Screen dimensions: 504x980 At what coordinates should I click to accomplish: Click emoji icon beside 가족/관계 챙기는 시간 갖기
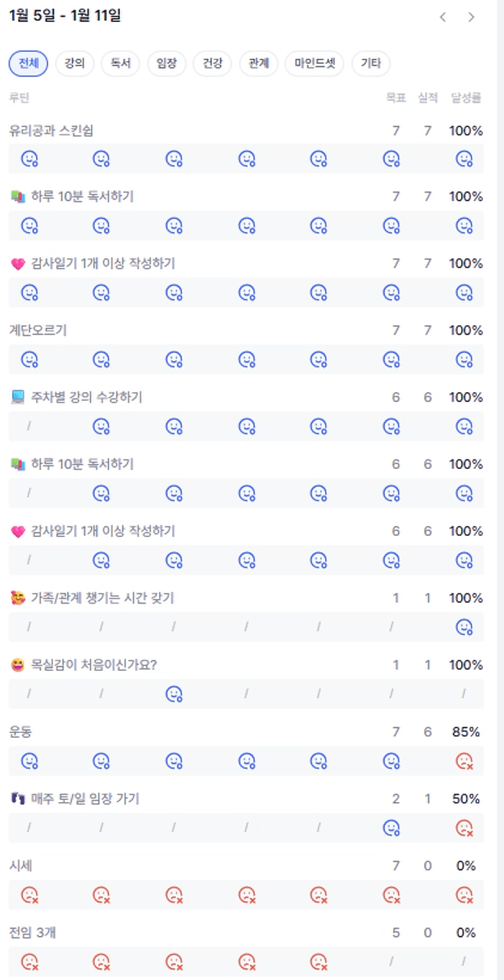pos(18,598)
